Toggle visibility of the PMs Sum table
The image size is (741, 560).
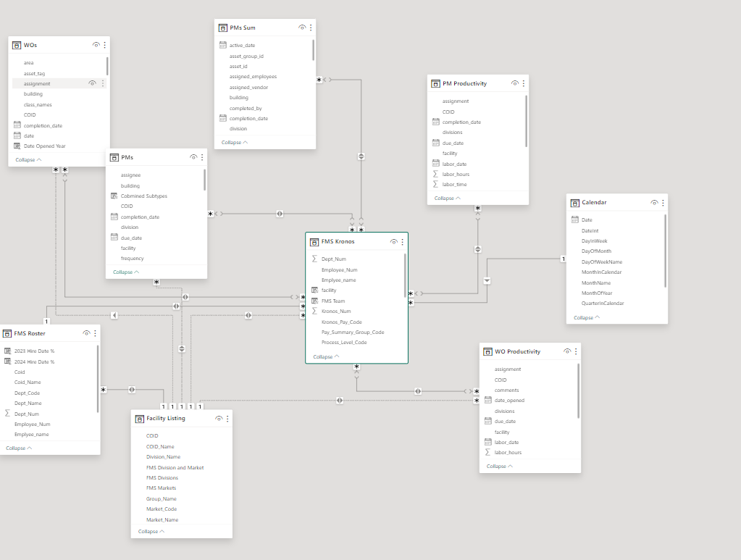click(302, 28)
